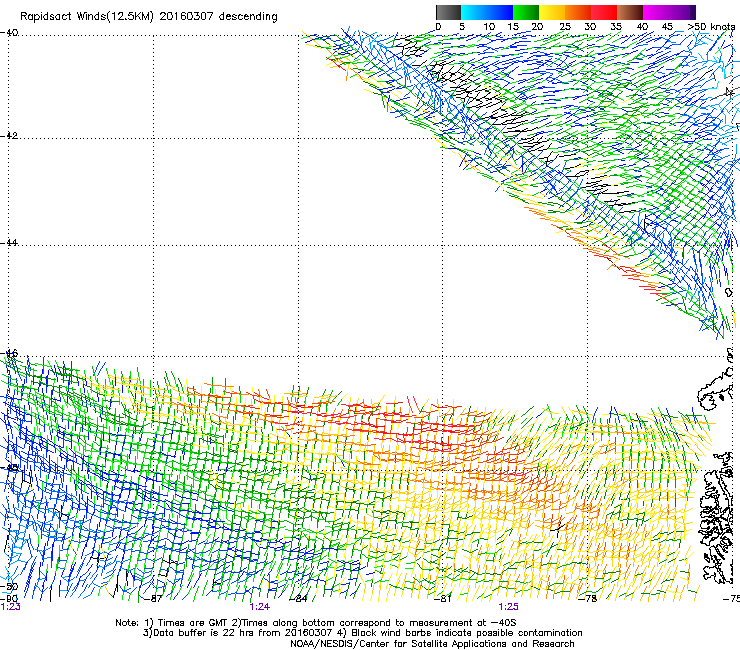
Task: Click the green 15-20 knots legend segment
Action: 526,12
